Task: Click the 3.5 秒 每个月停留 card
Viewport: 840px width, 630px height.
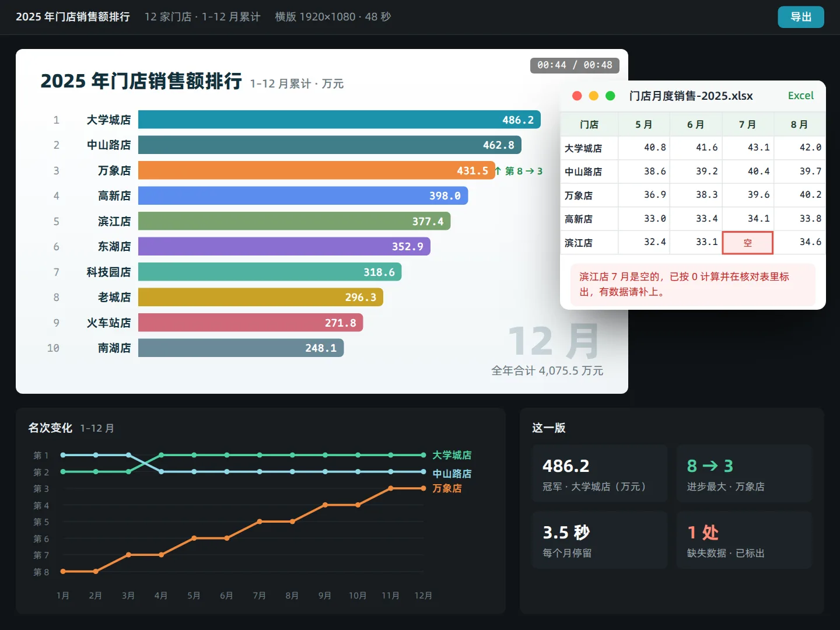Action: pos(600,540)
